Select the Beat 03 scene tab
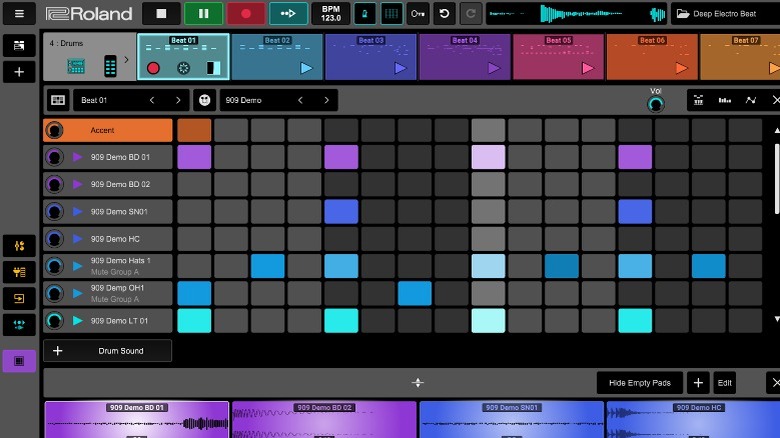This screenshot has height=438, width=780. (371, 57)
